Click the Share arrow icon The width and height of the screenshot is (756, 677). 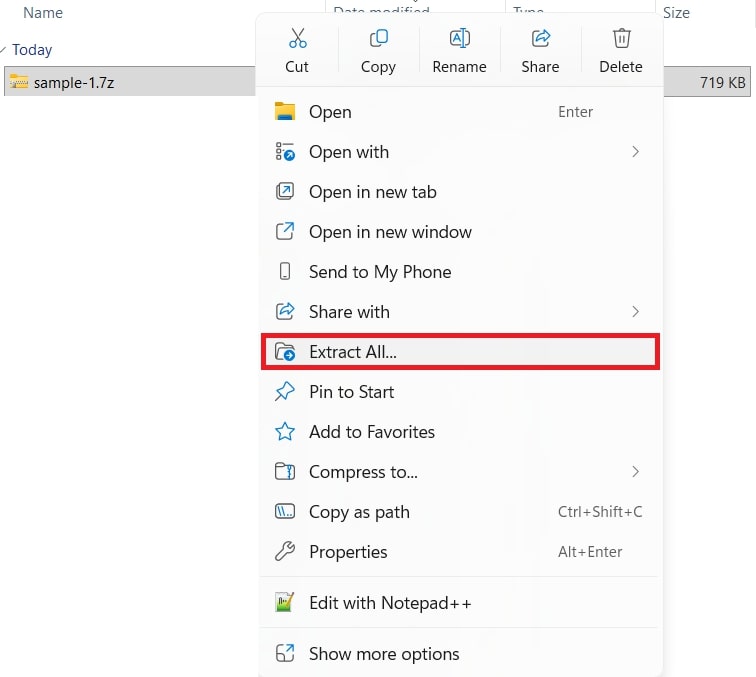tap(540, 39)
